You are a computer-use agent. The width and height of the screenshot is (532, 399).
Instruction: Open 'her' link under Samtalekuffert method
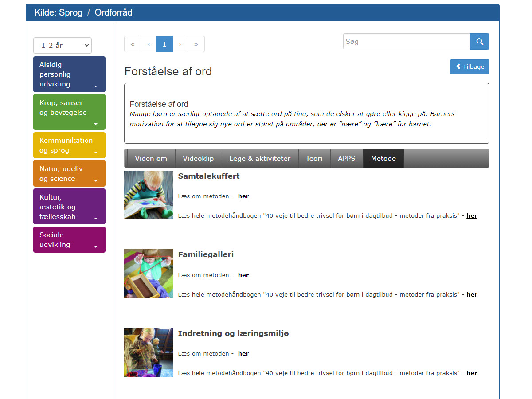click(243, 196)
